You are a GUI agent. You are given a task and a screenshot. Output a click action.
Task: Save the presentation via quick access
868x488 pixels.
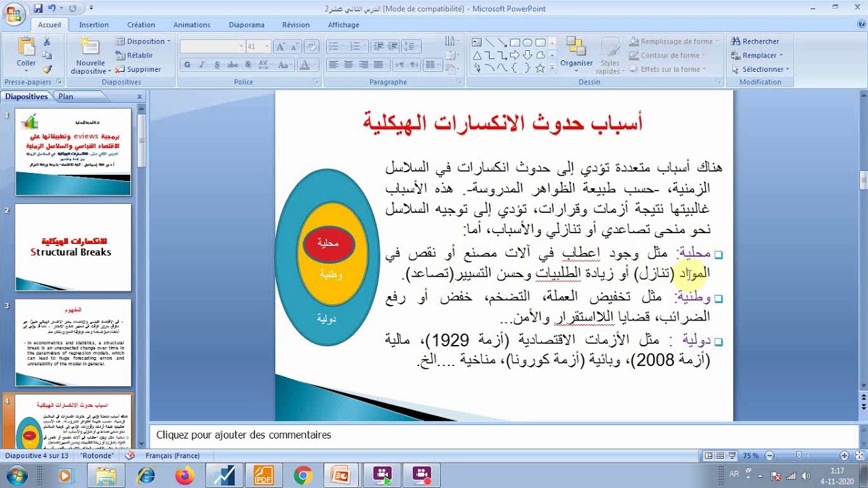pos(38,9)
